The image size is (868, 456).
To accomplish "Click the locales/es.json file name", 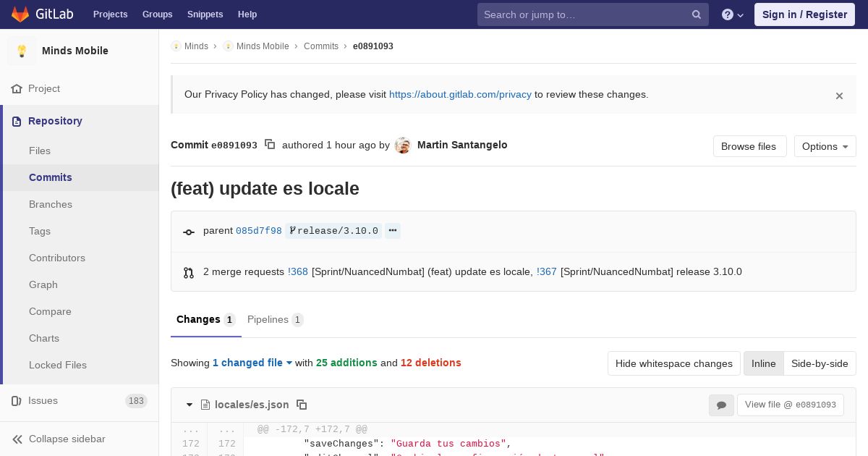I will (252, 405).
